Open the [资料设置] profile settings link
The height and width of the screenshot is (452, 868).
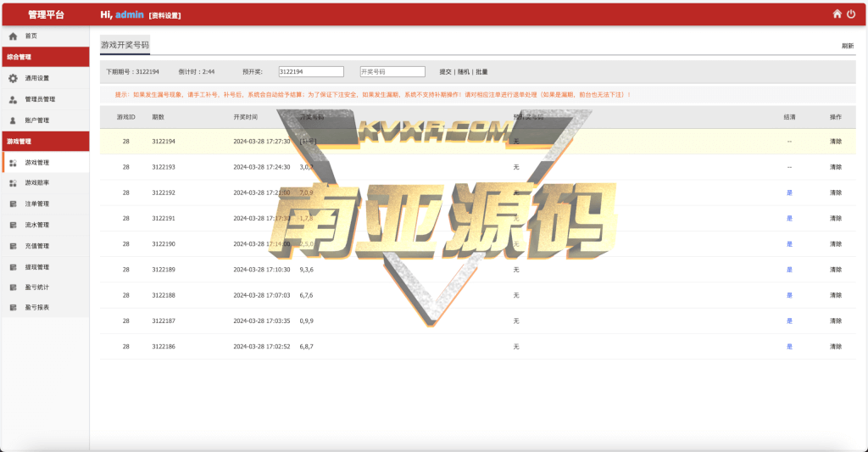(x=165, y=15)
